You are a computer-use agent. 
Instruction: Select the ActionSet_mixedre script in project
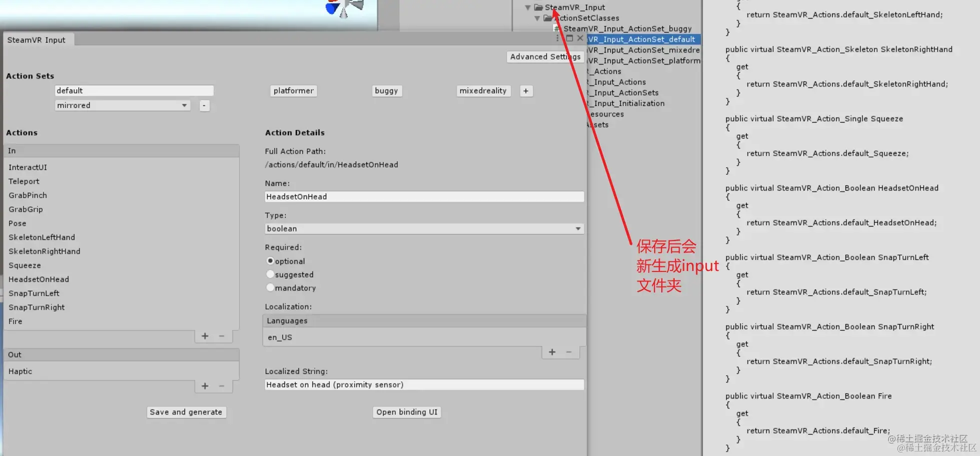coord(644,50)
